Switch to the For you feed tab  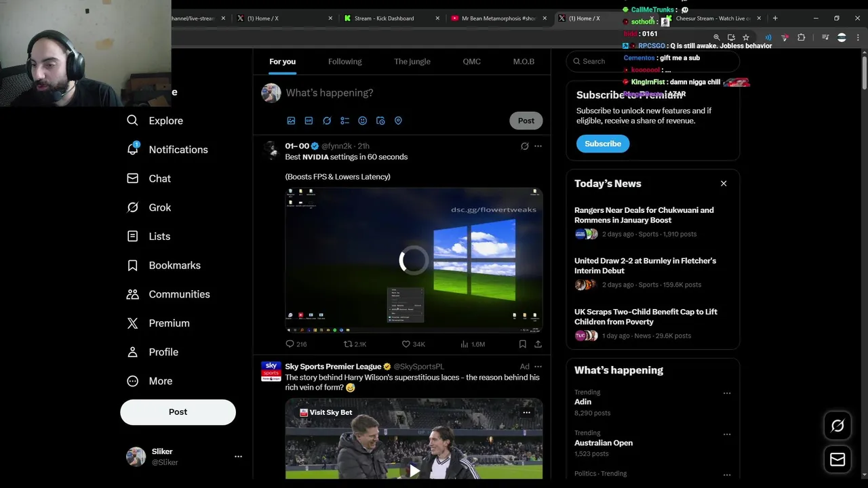(283, 62)
